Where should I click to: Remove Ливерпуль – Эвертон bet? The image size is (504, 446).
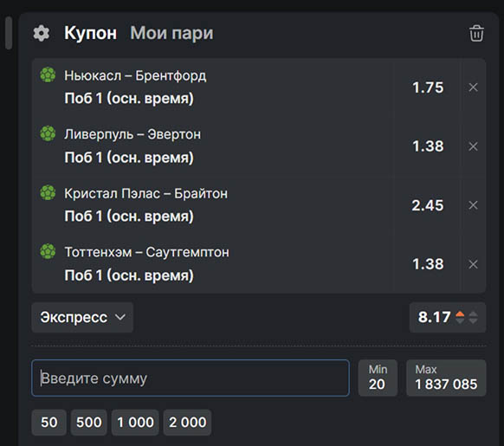pos(473,146)
